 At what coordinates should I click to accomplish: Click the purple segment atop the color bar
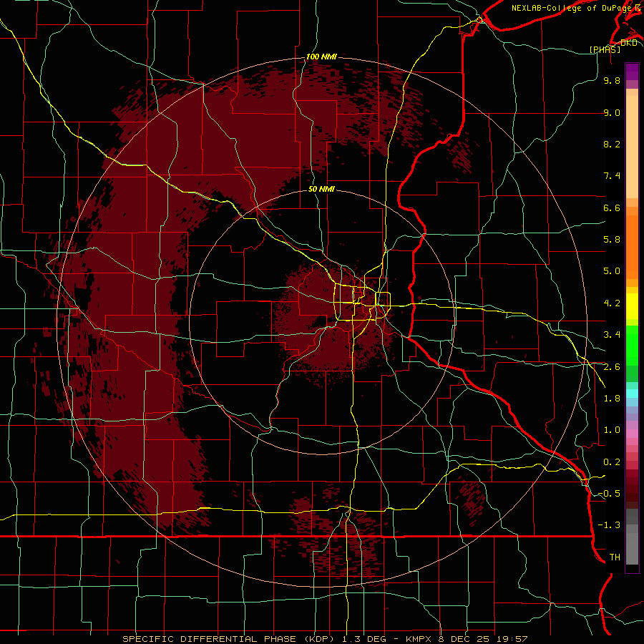(632, 72)
